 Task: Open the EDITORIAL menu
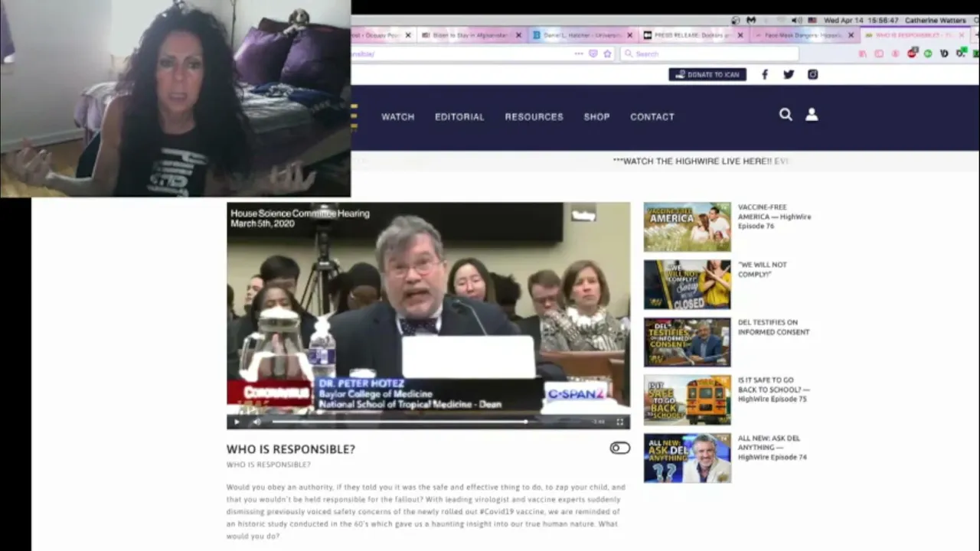click(x=459, y=117)
